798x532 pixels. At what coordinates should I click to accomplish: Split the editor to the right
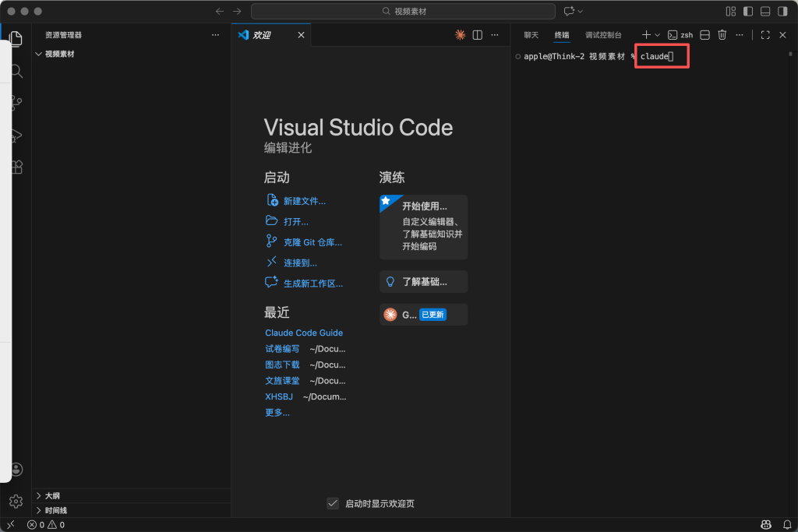478,35
